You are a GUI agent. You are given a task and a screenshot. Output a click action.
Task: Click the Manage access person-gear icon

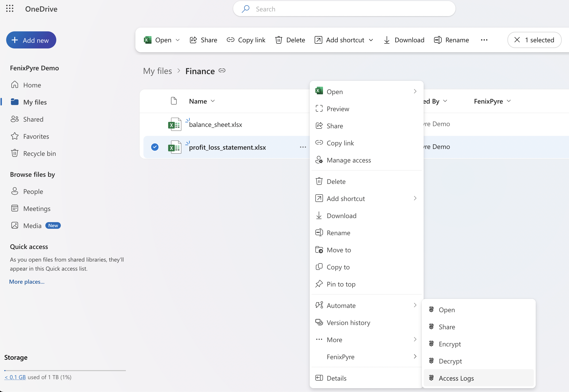(319, 160)
